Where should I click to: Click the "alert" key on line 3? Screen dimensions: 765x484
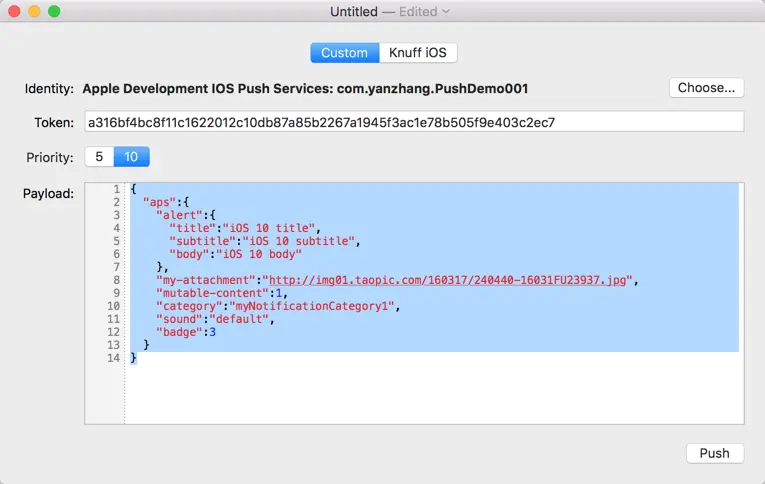pos(179,215)
